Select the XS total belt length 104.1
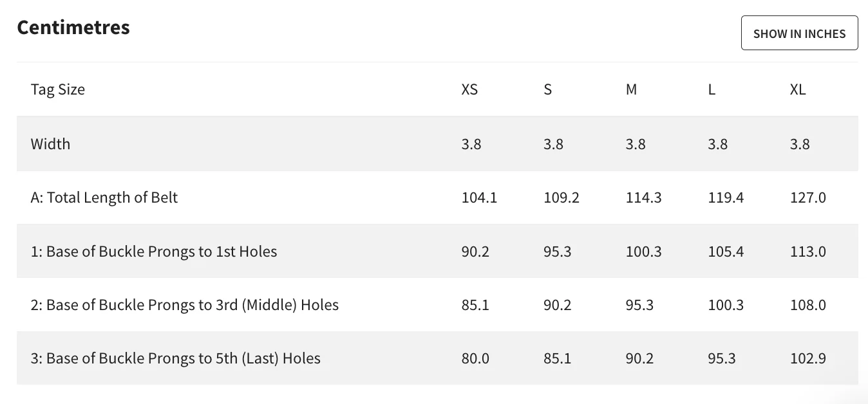This screenshot has width=868, height=404. 479,197
